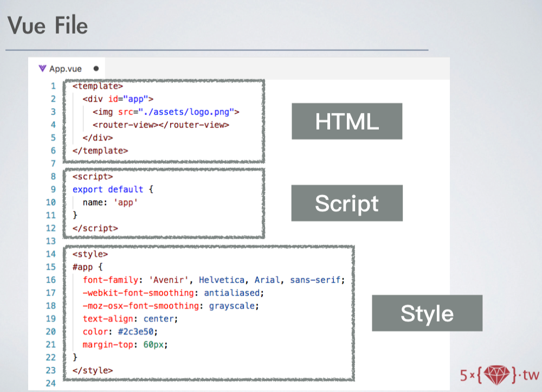Click line number 13 in the gutter
Viewport: 542px width, 392px height.
51,241
